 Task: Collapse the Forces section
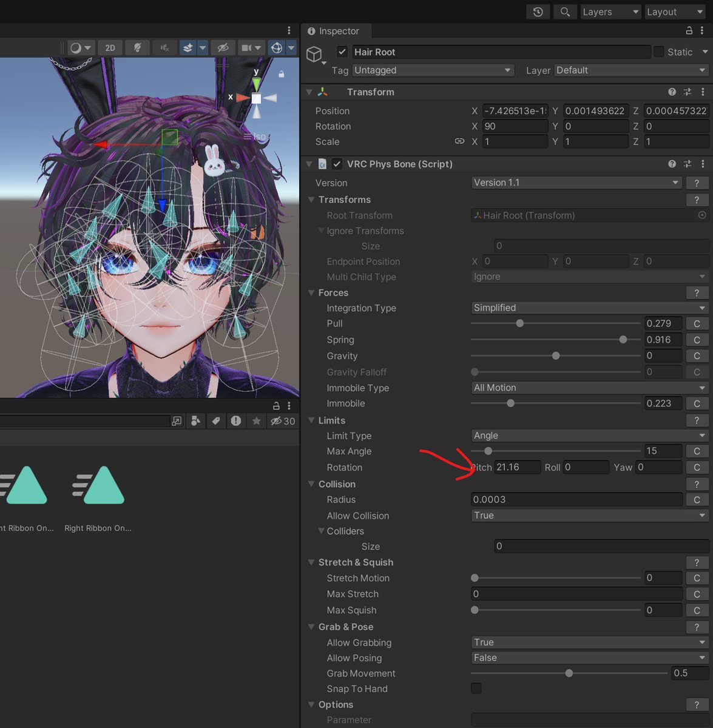312,292
